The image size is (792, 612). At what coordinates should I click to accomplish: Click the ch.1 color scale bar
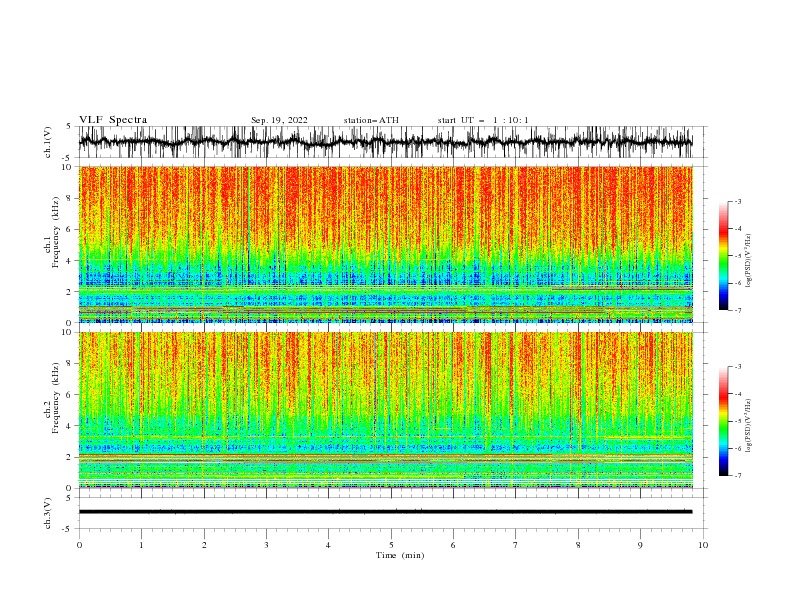click(723, 256)
